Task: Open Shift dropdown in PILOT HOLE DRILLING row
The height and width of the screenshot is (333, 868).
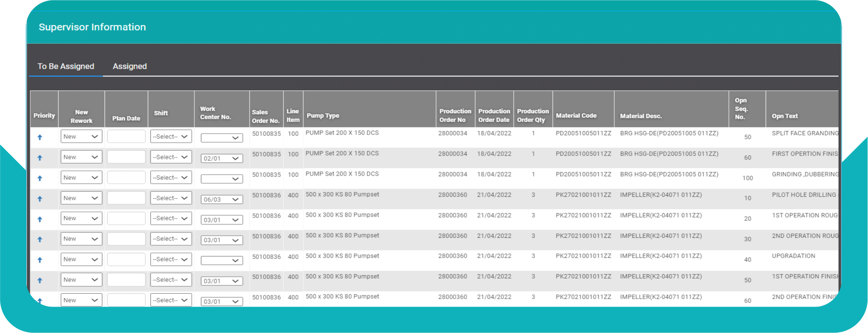Action: pyautogui.click(x=171, y=198)
